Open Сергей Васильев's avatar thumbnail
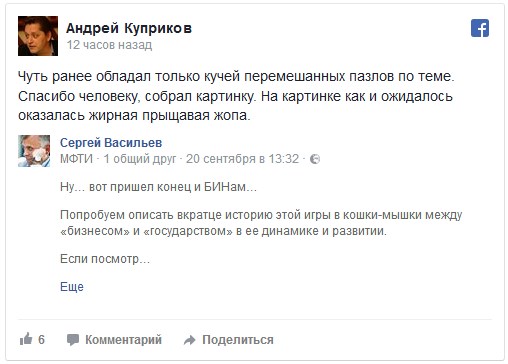This screenshot has width=508, height=364. [34, 151]
